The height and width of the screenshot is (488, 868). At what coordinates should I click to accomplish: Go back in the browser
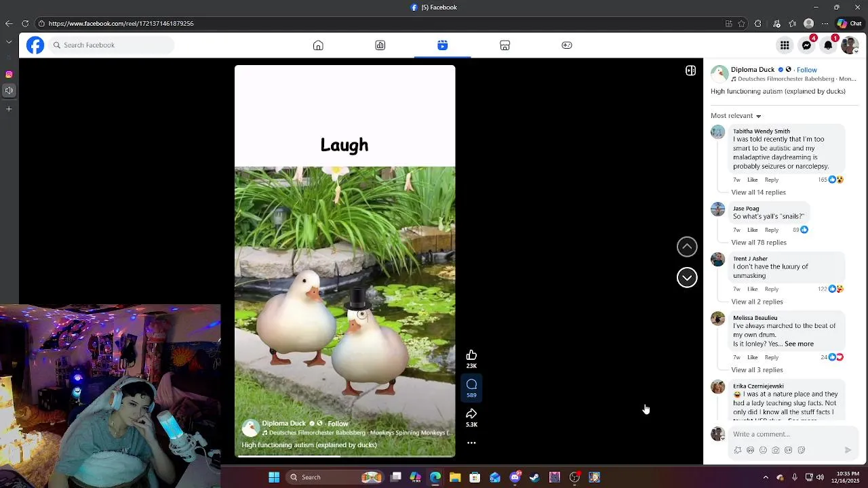[x=9, y=24]
